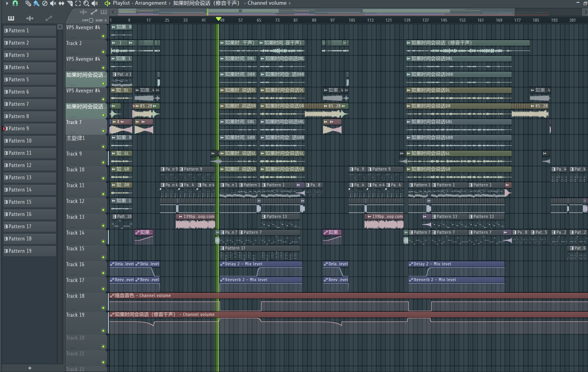
Task: Show automation clips in the picker panel
Action: [49, 18]
